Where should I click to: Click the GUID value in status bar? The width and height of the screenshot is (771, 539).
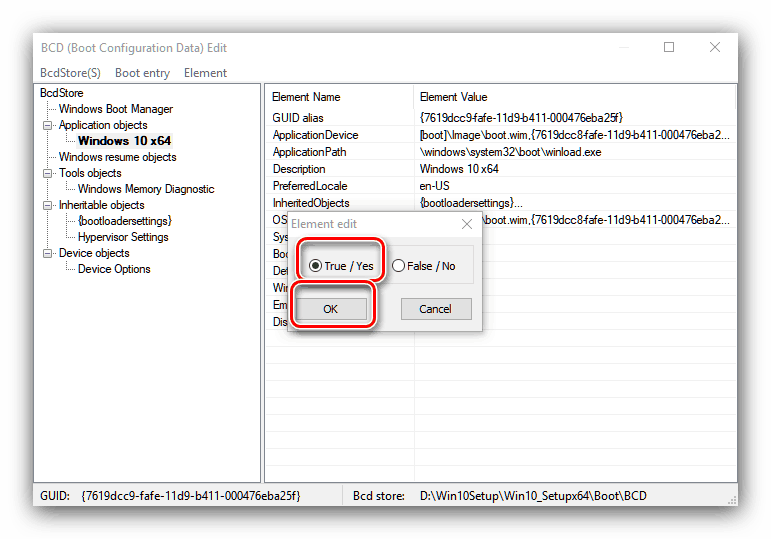pos(191,496)
